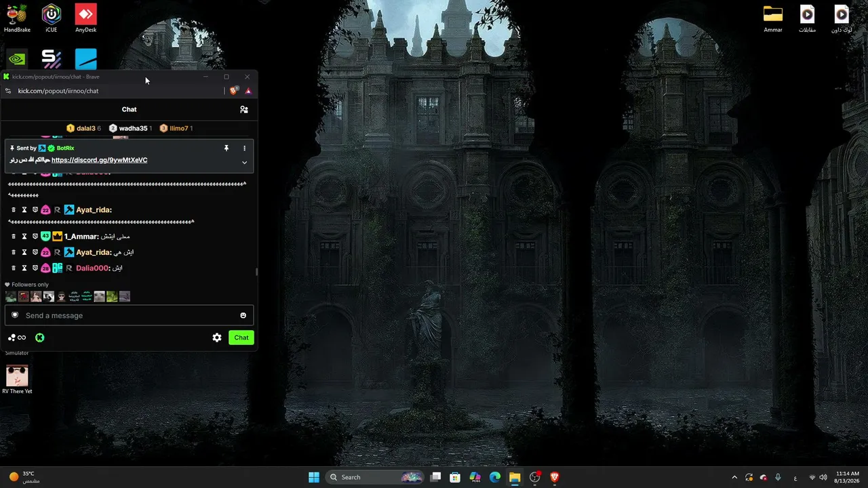
Task: Switch to OBS Studio on taskbar
Action: (x=535, y=477)
